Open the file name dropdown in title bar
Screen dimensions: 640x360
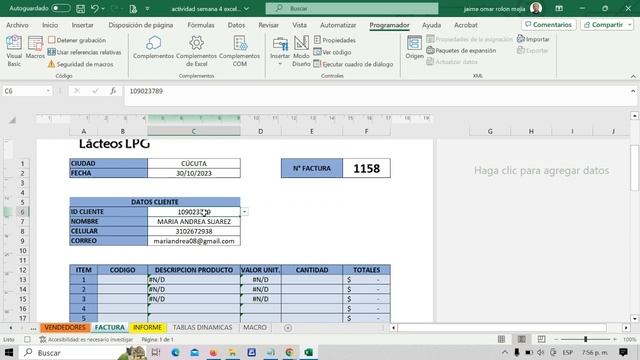click(247, 9)
